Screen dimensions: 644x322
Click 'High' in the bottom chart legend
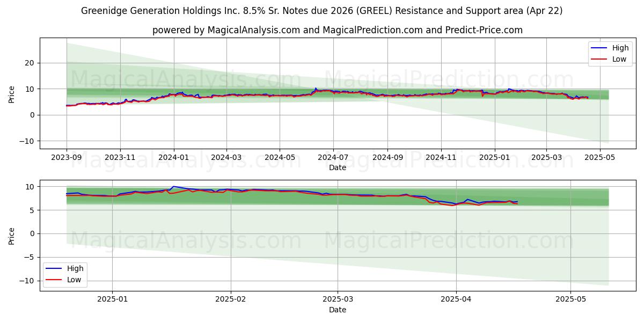[75, 268]
